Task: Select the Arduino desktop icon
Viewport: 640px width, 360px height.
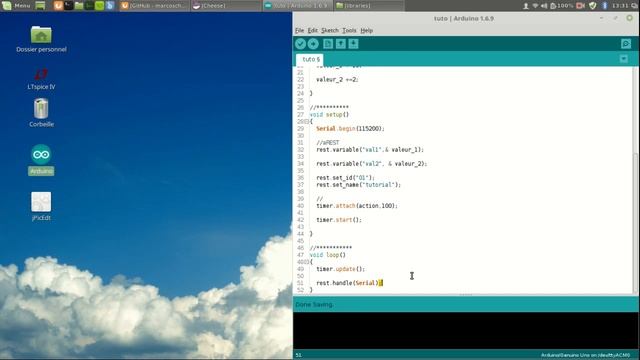Action: 41,160
